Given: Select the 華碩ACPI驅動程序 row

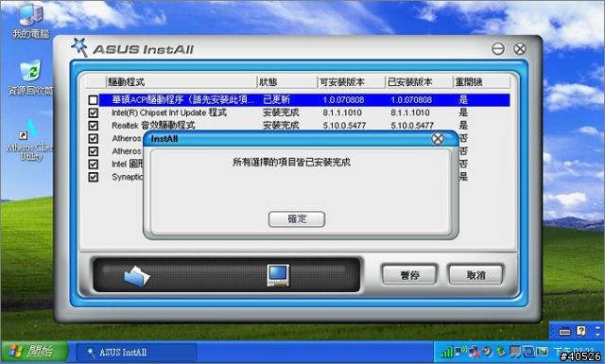Looking at the screenshot, I should click(304, 100).
